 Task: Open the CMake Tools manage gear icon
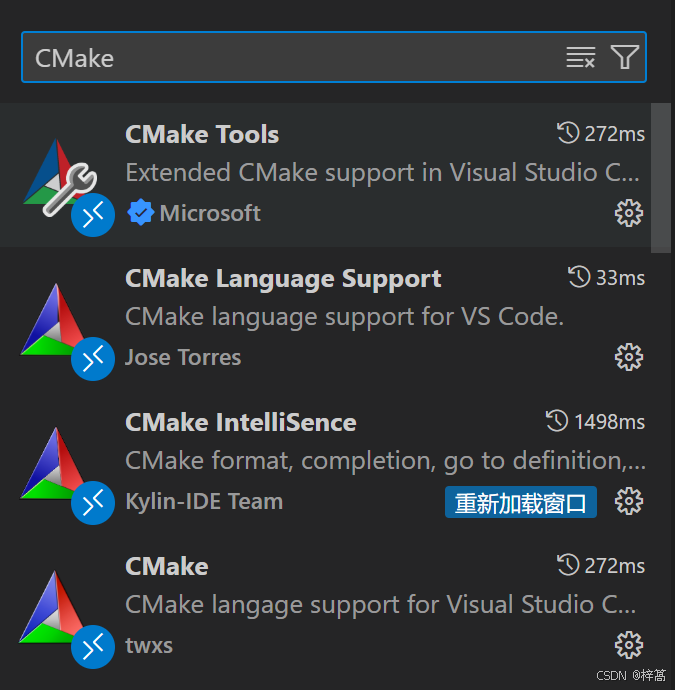(628, 213)
